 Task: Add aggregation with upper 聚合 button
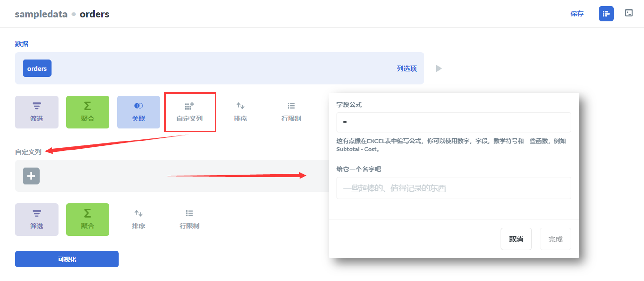[88, 112]
